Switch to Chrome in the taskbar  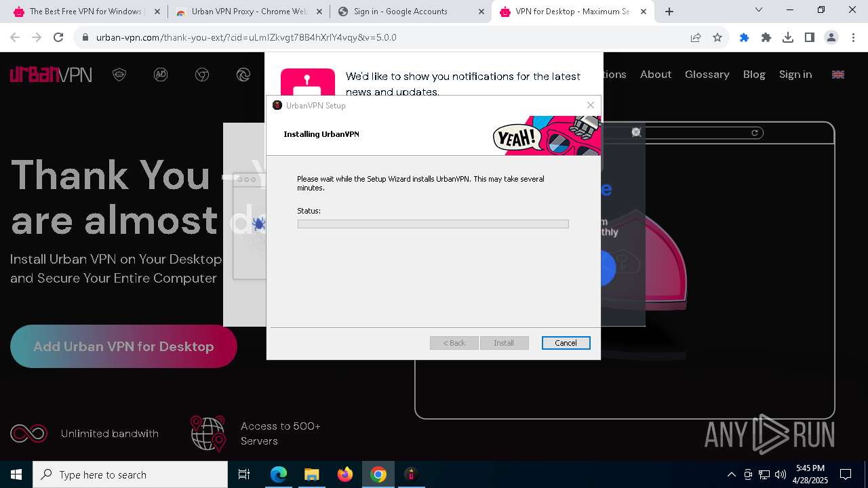tap(378, 474)
